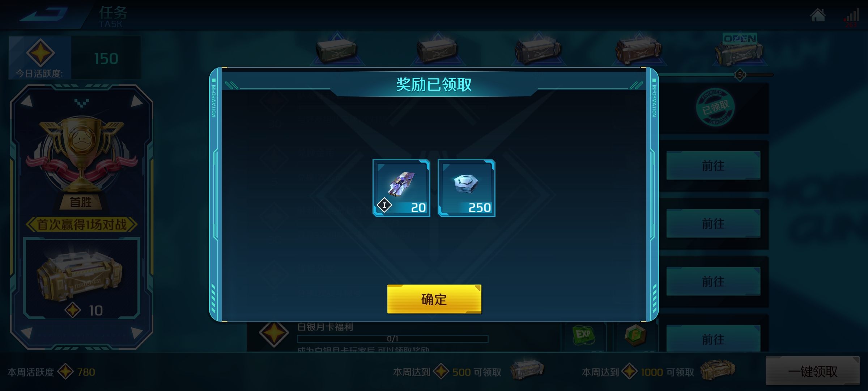Screen dimensions: 868x391
Task: Select the hexagon currency reward showing 250
Action: point(467,188)
